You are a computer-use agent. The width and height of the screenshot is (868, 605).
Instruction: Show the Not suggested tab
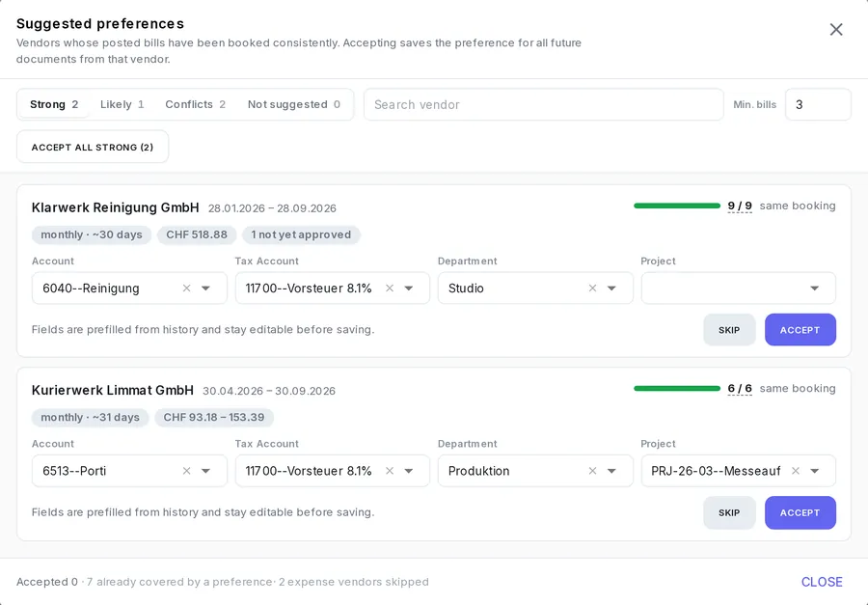pos(293,104)
